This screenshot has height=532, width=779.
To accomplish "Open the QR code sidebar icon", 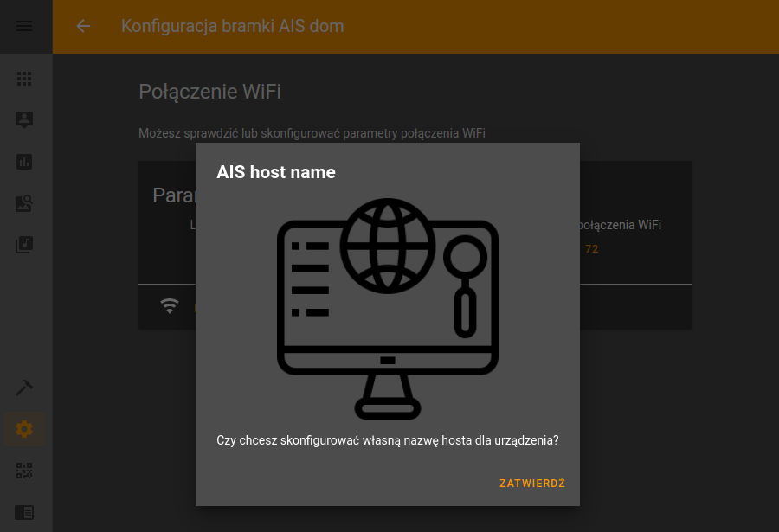I will 24,471.
